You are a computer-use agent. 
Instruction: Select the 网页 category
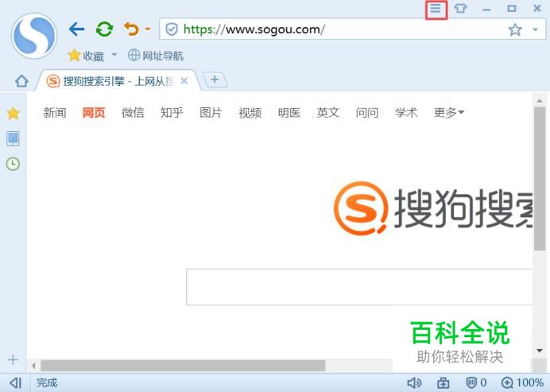[x=94, y=113]
